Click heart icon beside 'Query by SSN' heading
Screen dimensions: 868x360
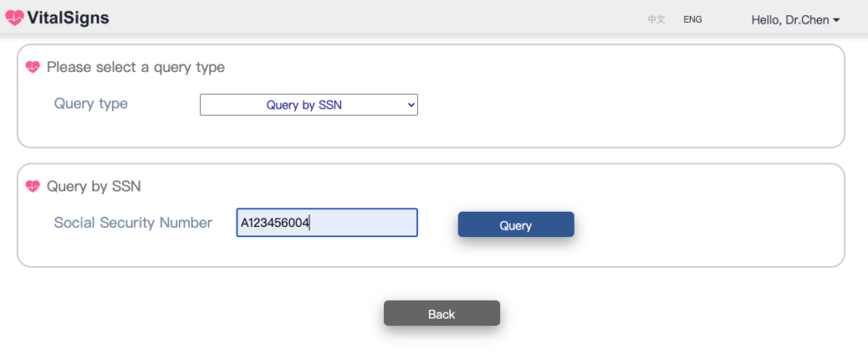coord(33,186)
